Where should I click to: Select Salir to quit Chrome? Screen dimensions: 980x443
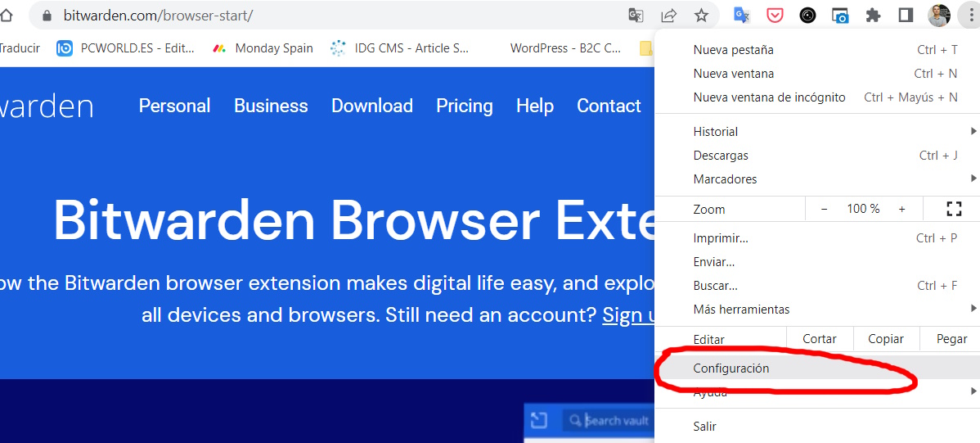coord(817,427)
